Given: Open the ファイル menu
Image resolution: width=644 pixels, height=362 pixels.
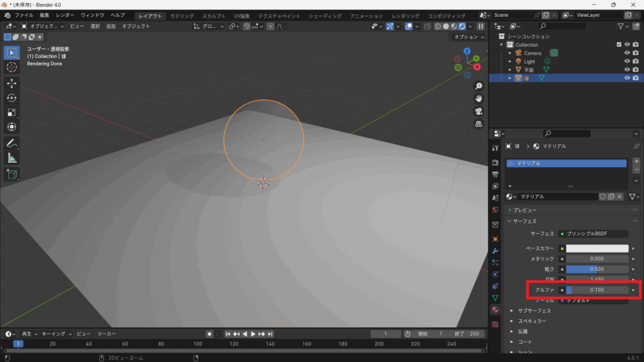Looking at the screenshot, I should point(24,15).
